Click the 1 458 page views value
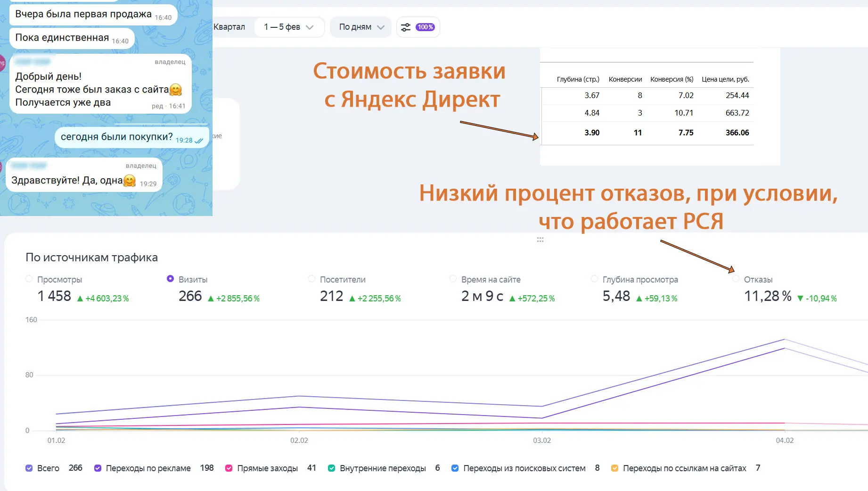This screenshot has width=868, height=491. coord(54,296)
